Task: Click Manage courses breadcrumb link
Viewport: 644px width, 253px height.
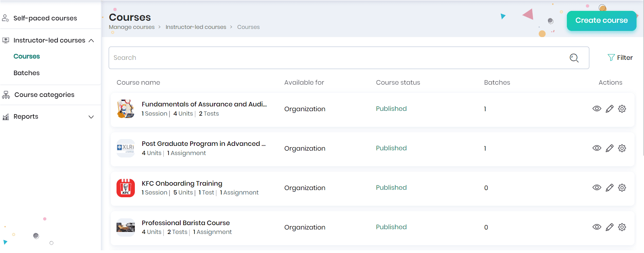Action: [x=131, y=27]
